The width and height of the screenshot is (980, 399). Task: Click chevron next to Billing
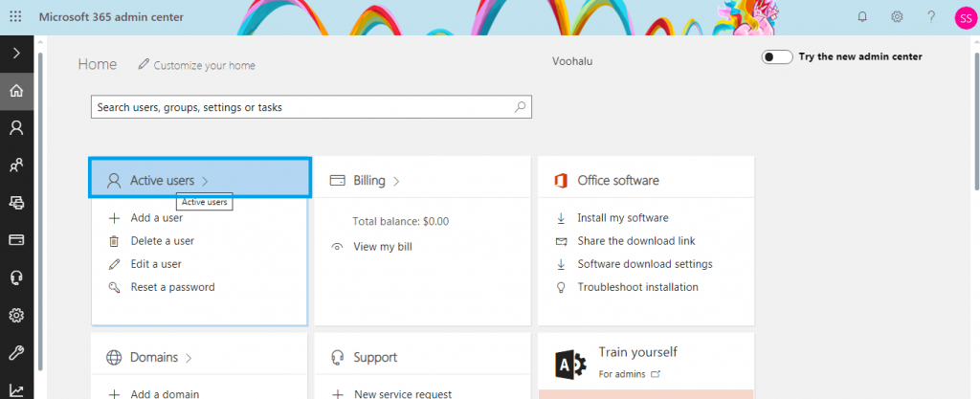[396, 181]
